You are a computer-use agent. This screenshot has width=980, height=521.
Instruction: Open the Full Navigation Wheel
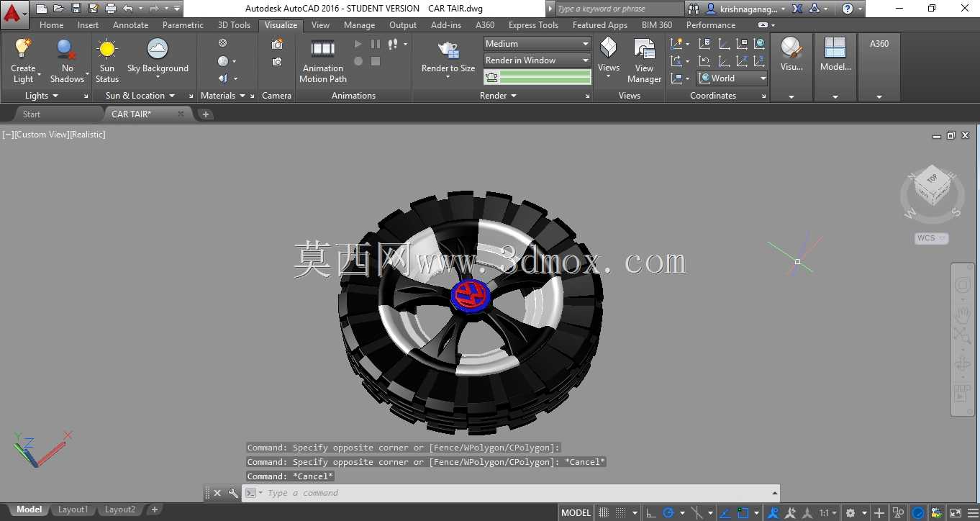point(962,286)
